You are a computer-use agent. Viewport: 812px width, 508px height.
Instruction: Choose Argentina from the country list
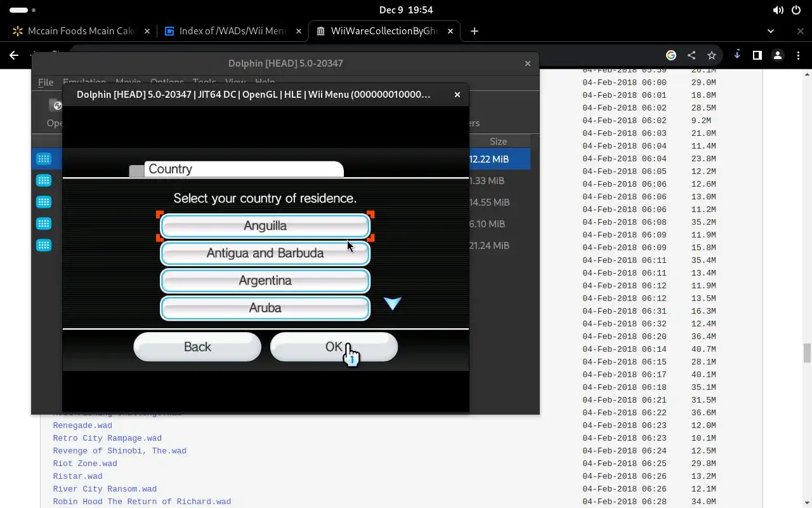tap(265, 280)
